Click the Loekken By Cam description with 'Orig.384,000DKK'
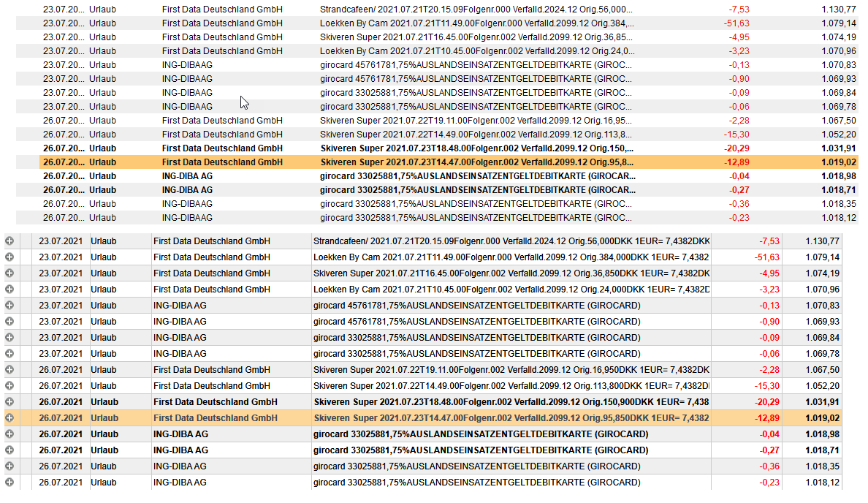The width and height of the screenshot is (868, 503). point(511,257)
